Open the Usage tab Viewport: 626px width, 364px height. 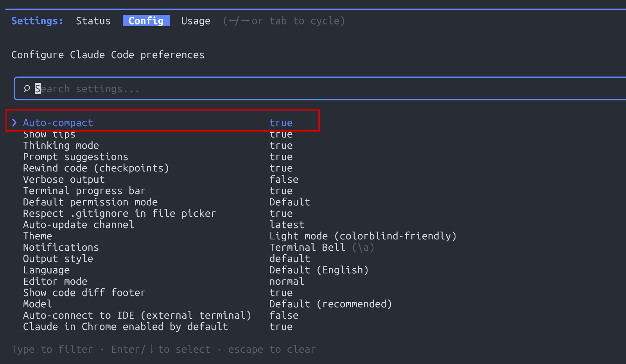pyautogui.click(x=196, y=21)
